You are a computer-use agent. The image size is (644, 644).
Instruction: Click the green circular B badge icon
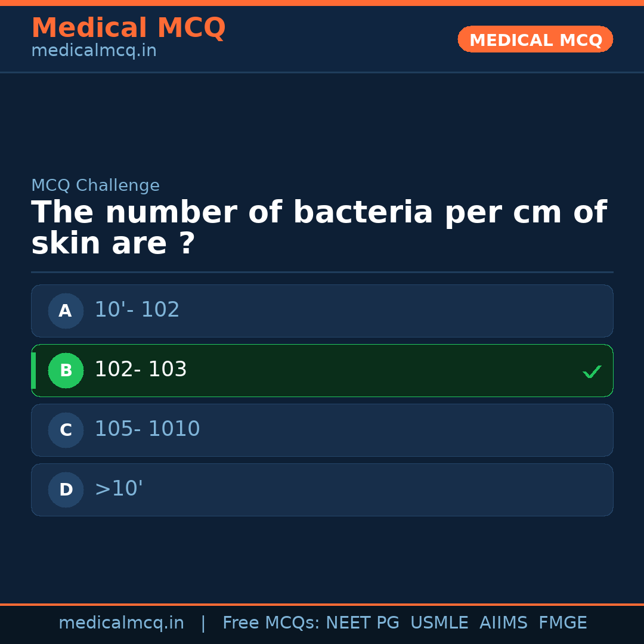(x=66, y=370)
